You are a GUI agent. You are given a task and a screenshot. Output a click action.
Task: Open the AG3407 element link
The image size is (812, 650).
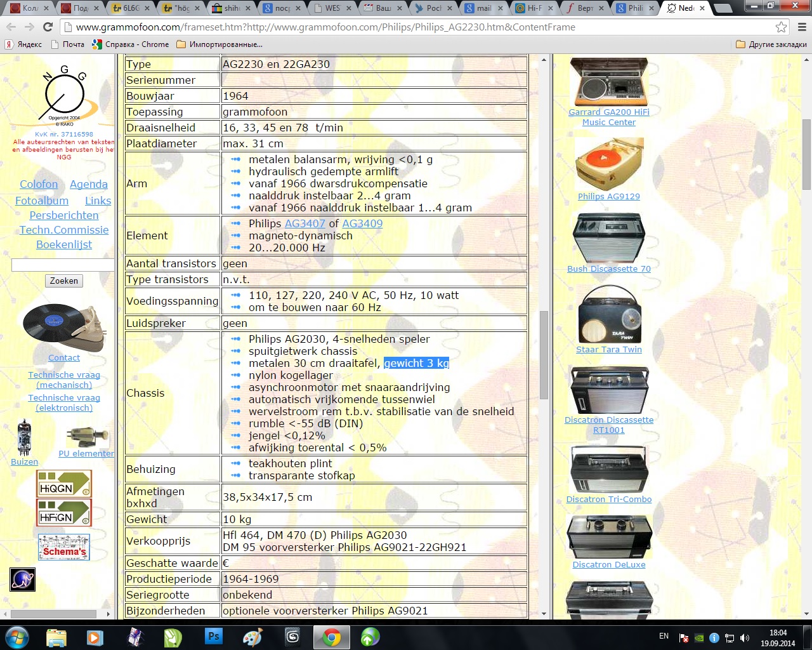[x=304, y=223]
